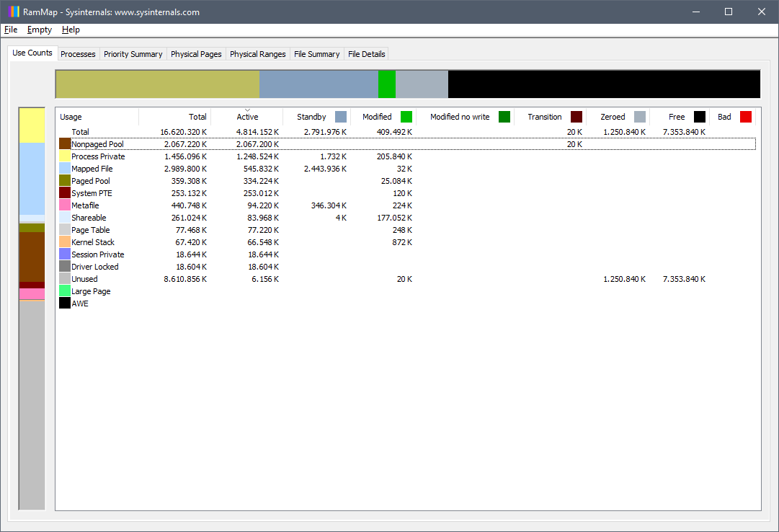Click the gray Unused segment in vertical bar
This screenshot has width=779, height=532.
pos(32,405)
